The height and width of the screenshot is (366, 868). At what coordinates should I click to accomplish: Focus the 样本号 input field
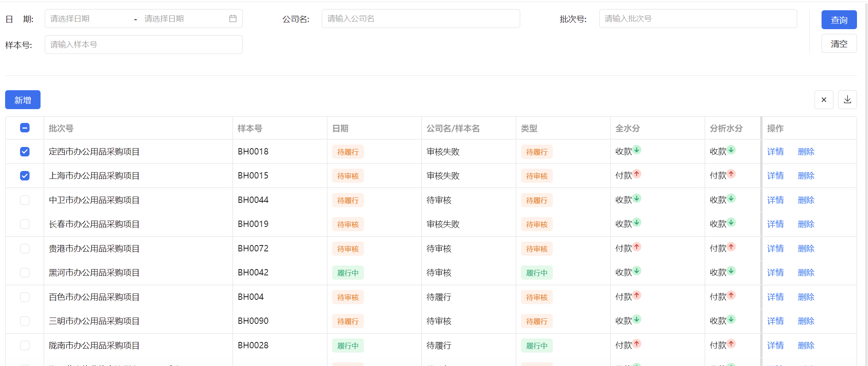pyautogui.click(x=144, y=45)
